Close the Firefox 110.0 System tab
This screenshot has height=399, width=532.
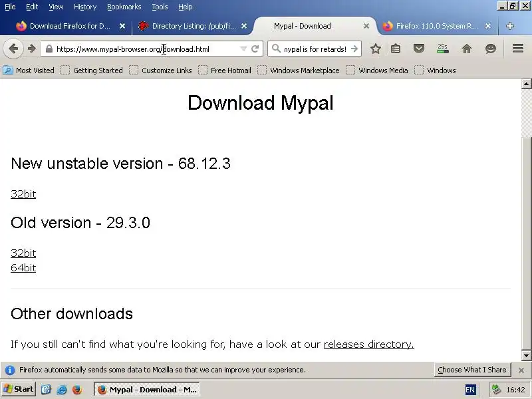tap(488, 26)
